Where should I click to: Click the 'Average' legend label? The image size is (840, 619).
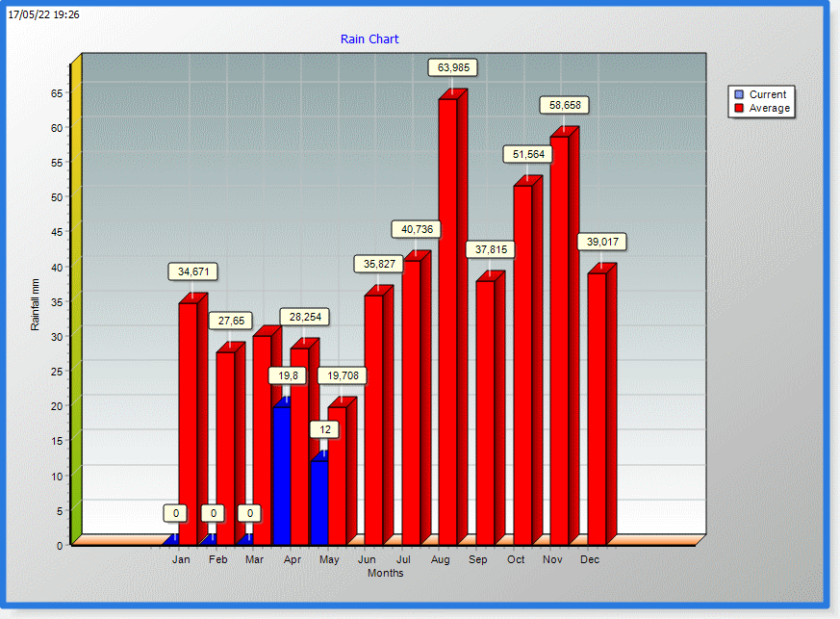770,108
